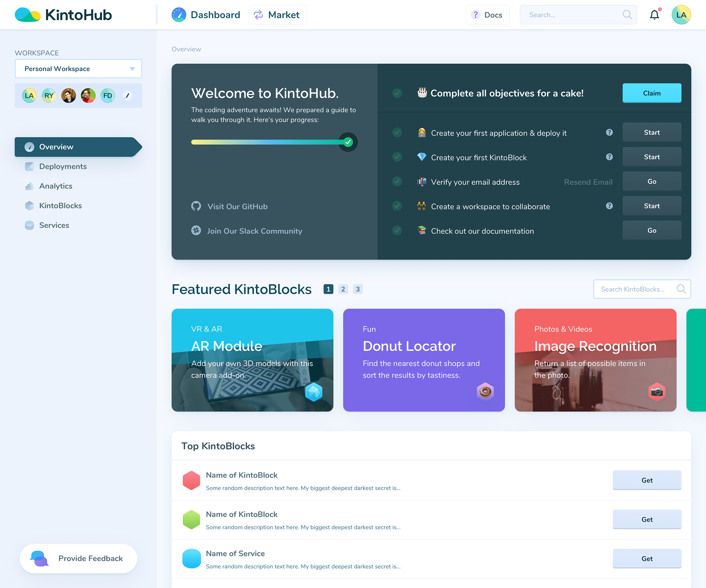Click the edit members pencil icon

[x=127, y=96]
